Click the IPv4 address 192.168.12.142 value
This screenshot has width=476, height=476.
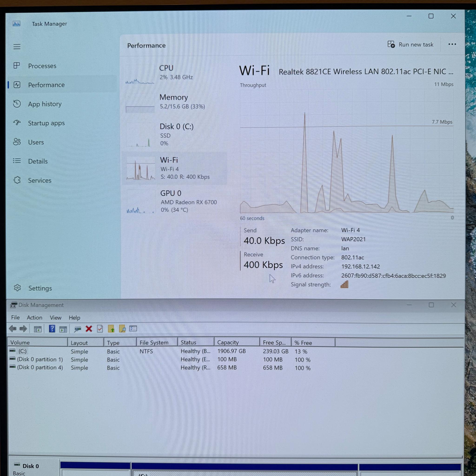pos(360,266)
